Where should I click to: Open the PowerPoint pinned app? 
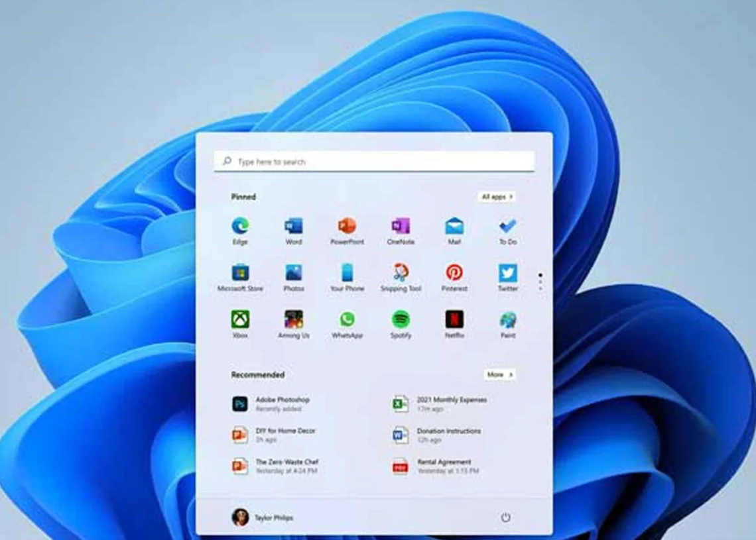(x=347, y=226)
